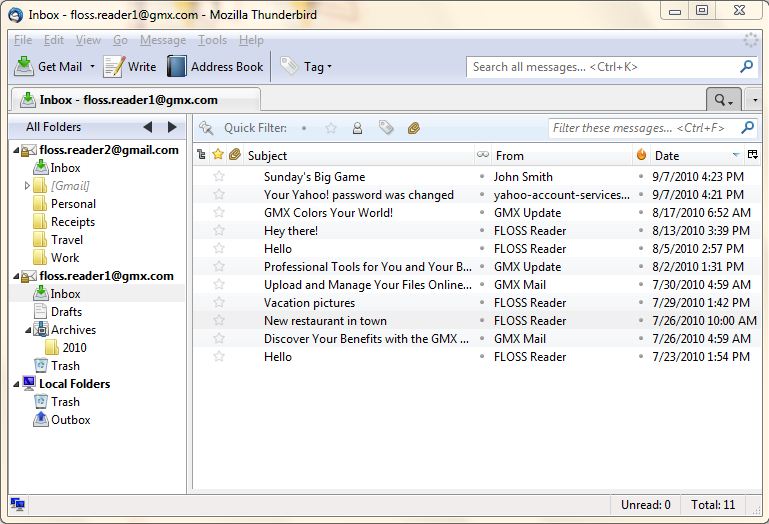Screen dimensions: 769x524
Task: Open the Tag dropdown in the toolbar
Action: 306,67
